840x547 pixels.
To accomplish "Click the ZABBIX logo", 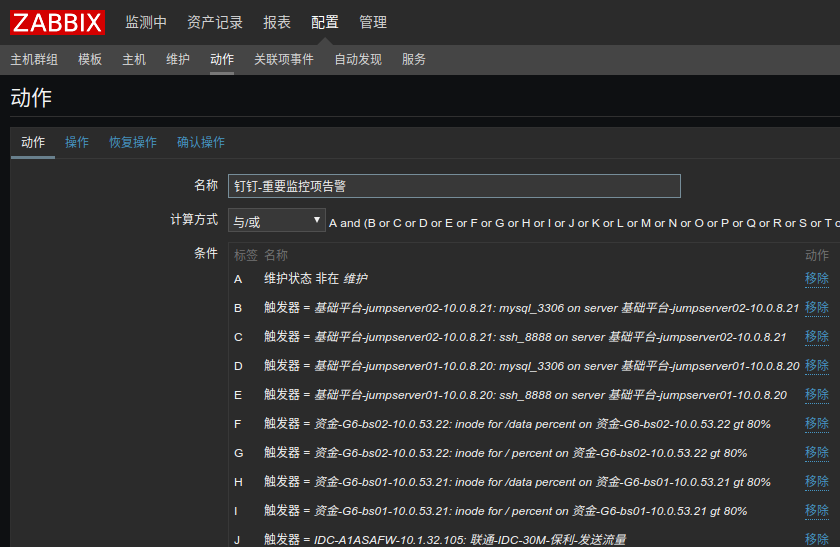I will 57,23.
